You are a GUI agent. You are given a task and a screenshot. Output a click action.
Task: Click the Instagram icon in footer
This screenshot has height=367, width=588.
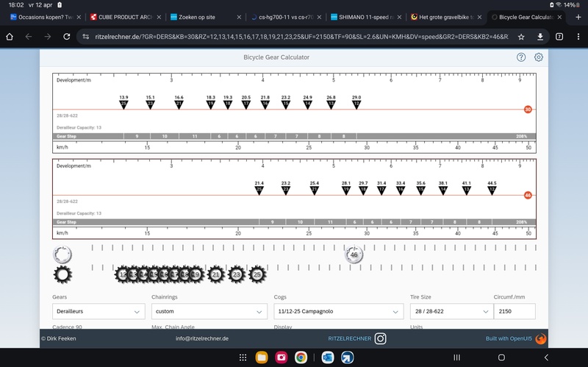380,338
